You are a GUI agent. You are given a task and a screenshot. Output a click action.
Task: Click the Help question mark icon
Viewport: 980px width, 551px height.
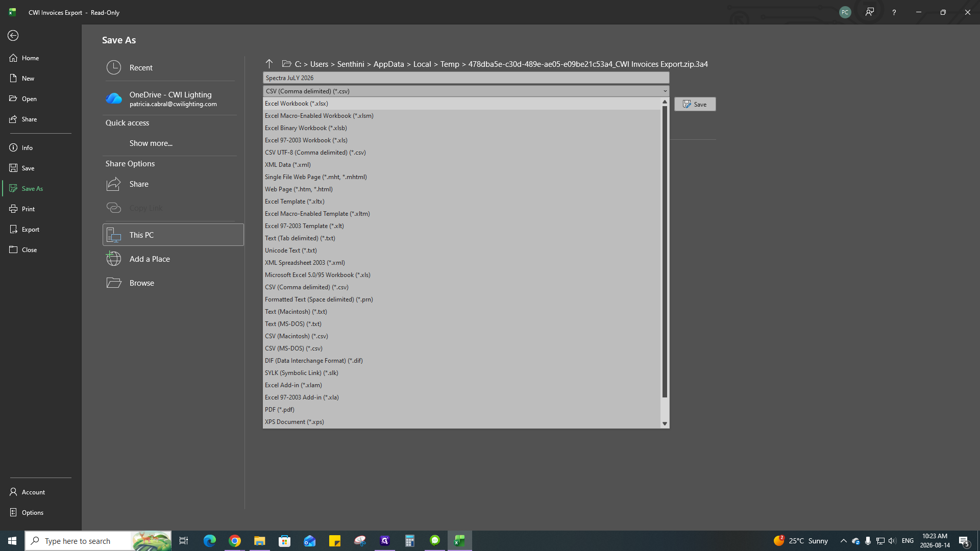pyautogui.click(x=894, y=12)
